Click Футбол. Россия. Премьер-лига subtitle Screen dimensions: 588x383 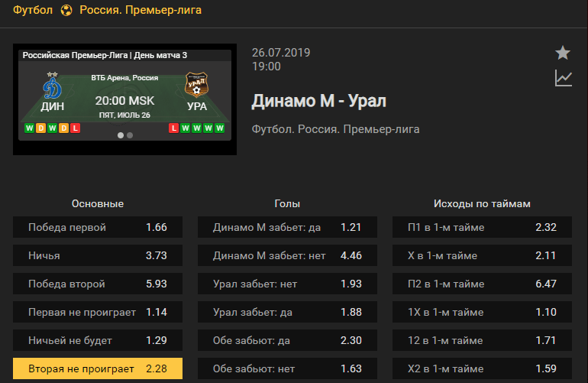pyautogui.click(x=336, y=129)
